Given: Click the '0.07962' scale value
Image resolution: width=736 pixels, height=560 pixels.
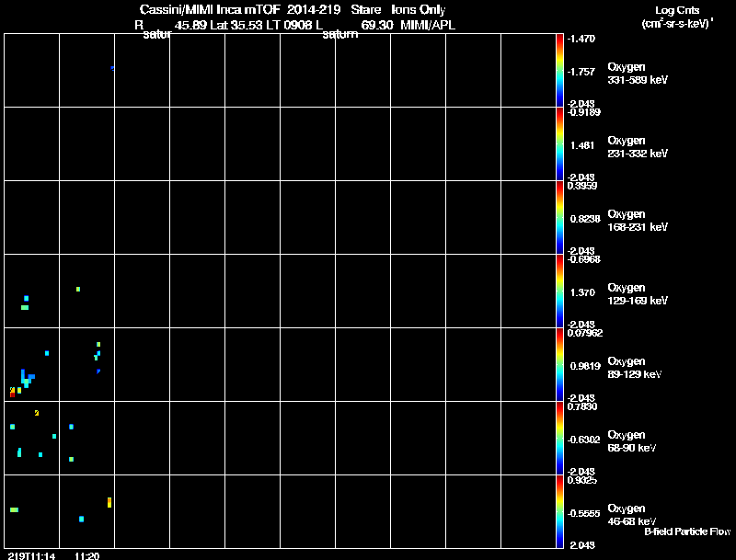Looking at the screenshot, I should (x=585, y=333).
